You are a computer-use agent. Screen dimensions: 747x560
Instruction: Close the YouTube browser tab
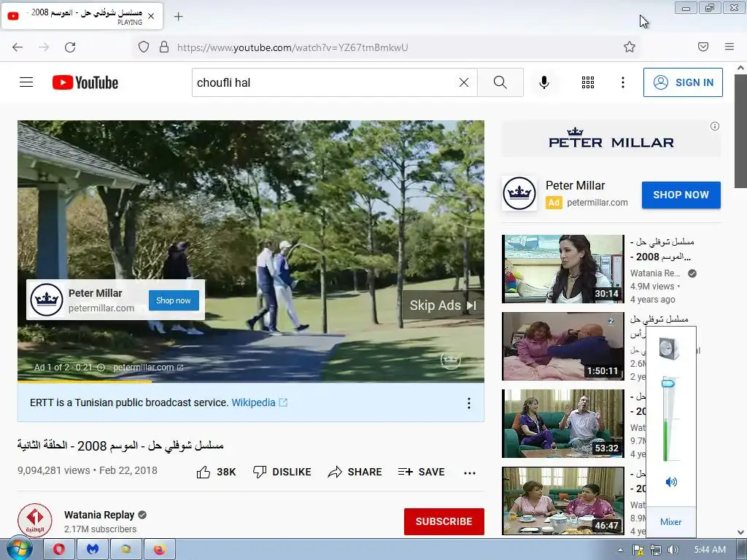pyautogui.click(x=151, y=16)
